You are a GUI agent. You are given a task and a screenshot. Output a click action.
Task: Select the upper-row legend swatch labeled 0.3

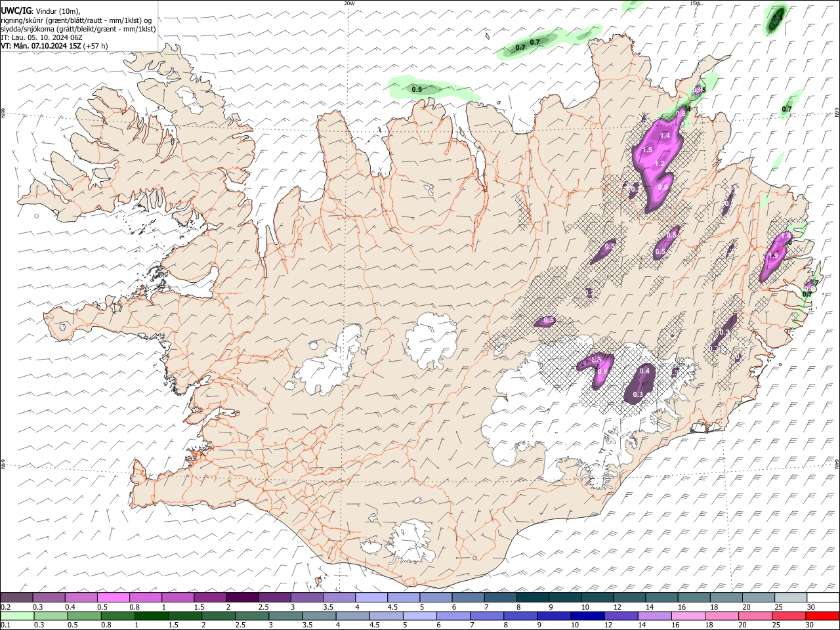(49, 598)
